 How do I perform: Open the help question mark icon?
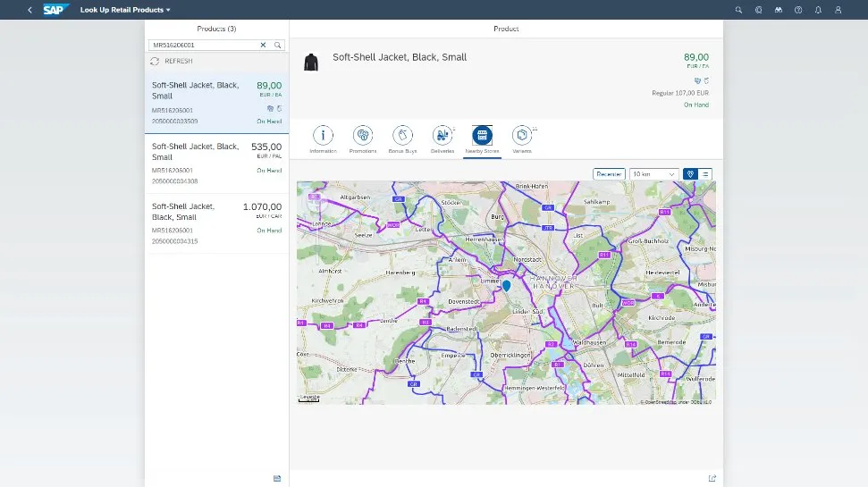[x=797, y=10]
